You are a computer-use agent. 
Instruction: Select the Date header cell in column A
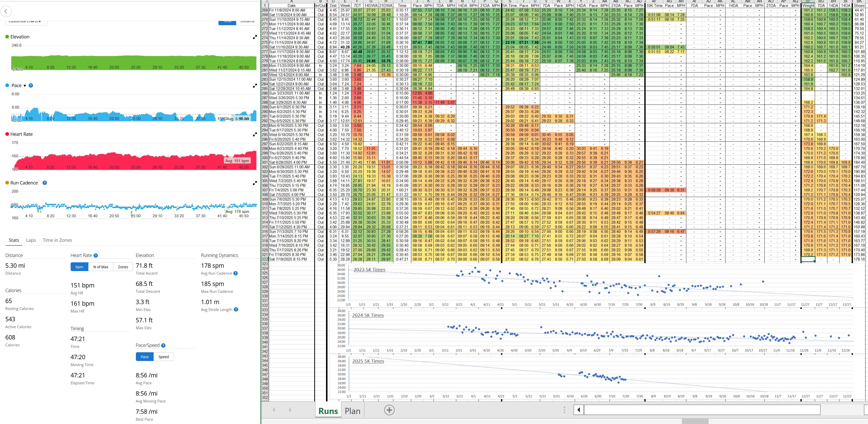pos(291,6)
